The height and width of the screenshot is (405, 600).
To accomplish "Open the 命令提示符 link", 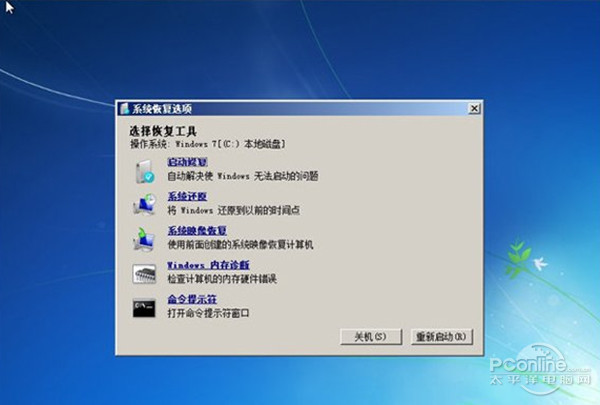I will [192, 299].
